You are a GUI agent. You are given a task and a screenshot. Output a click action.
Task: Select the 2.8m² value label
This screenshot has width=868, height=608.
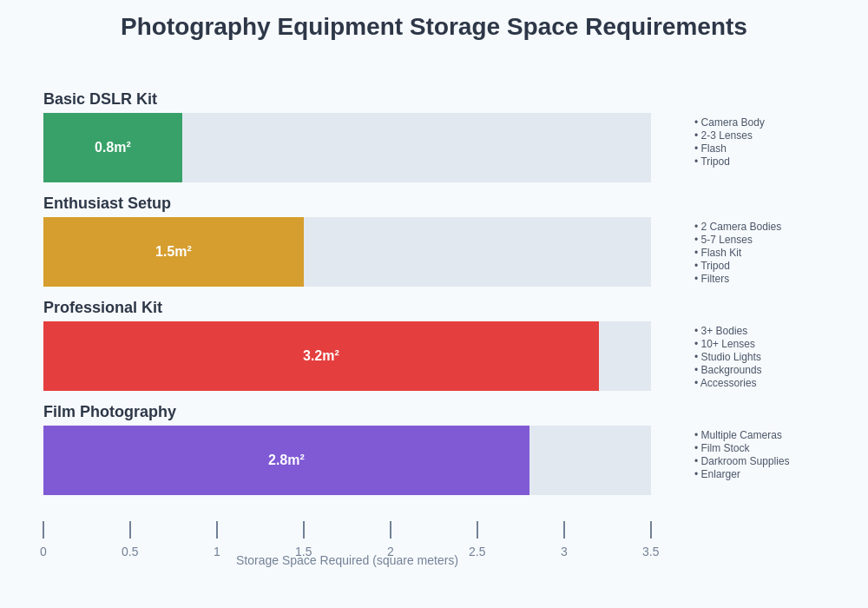pos(286,459)
